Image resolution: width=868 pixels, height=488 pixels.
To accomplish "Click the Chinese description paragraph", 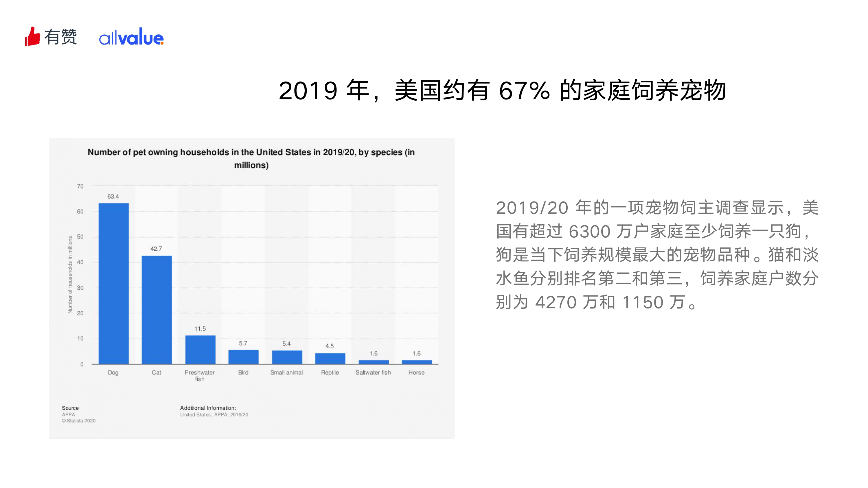I will point(657,255).
